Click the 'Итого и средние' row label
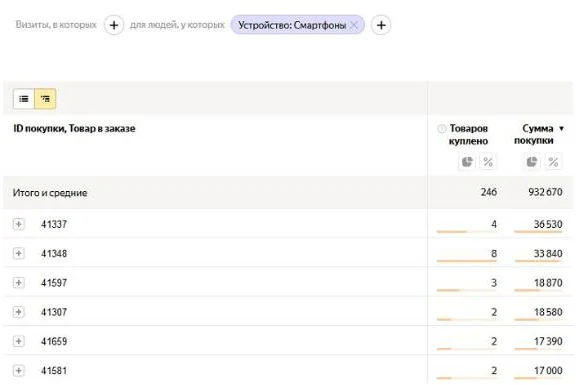 click(50, 193)
